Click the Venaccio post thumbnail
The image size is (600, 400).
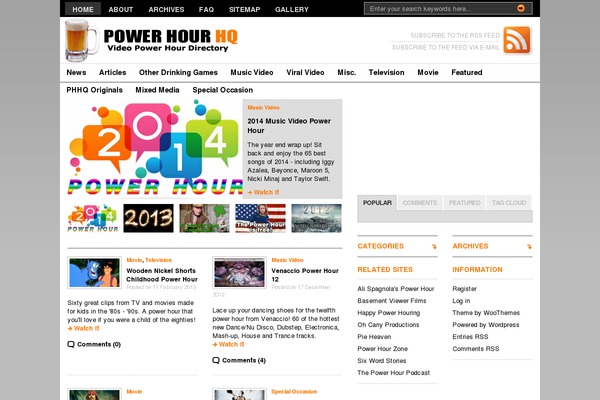coord(239,273)
